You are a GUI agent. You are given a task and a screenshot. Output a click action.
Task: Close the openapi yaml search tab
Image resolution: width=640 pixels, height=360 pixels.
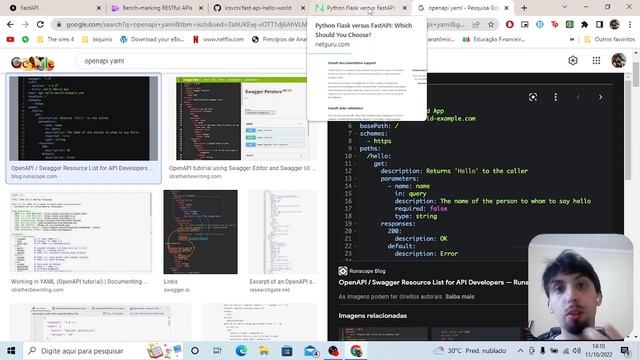pyautogui.click(x=506, y=8)
